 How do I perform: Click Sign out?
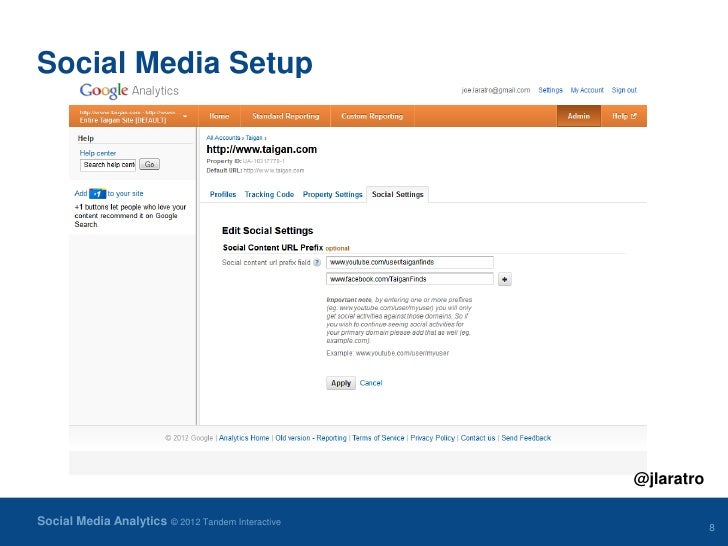pos(624,90)
